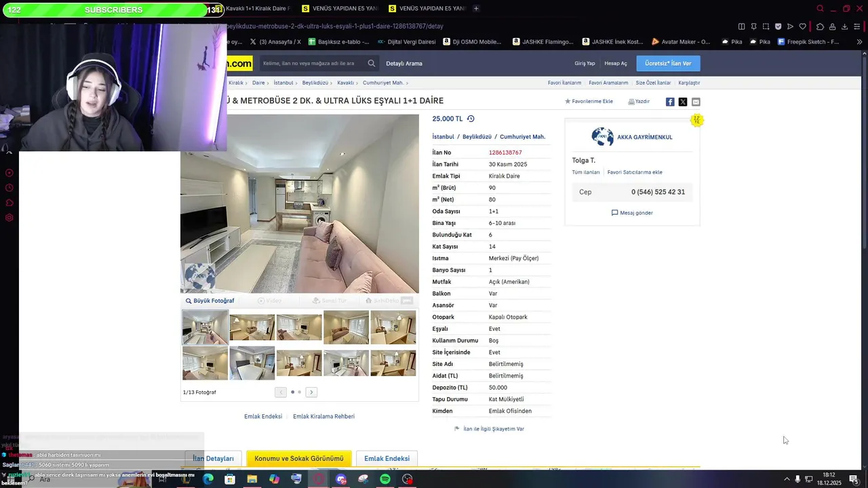This screenshot has width=868, height=488.
Task: Share listing on Facebook icon
Action: pyautogui.click(x=670, y=102)
